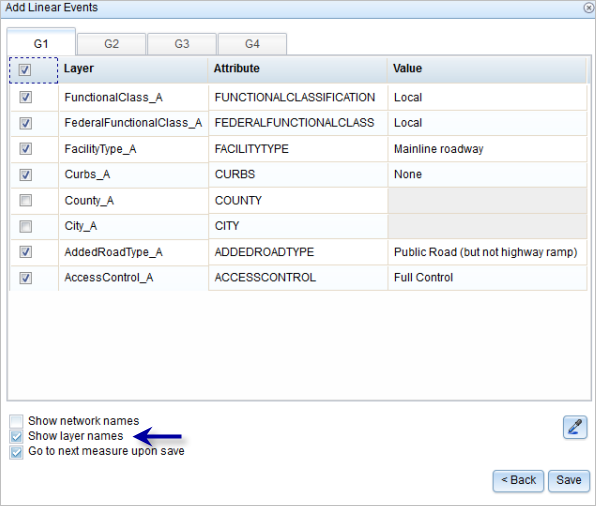Uncheck the Curbs_A row checkbox
Viewport: 596px width, 506px height.
[x=25, y=174]
